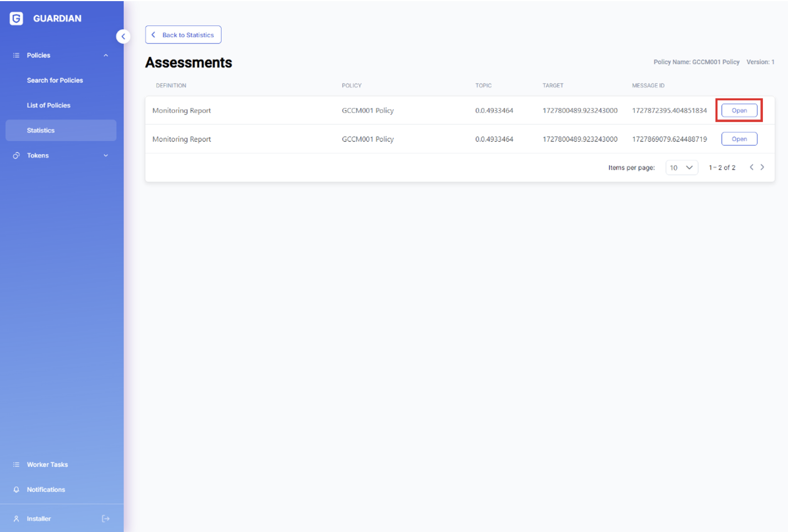The height and width of the screenshot is (532, 788).
Task: Click the Installer user profile icon
Action: click(16, 519)
